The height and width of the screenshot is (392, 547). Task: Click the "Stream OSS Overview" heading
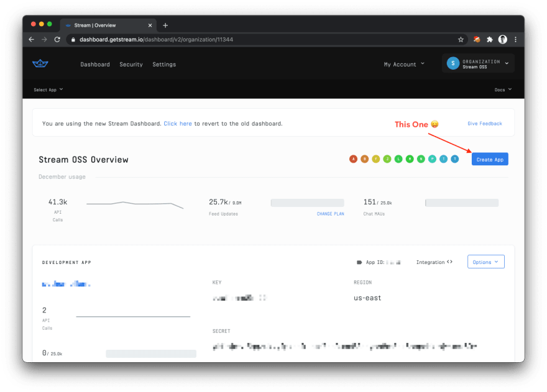coord(83,160)
